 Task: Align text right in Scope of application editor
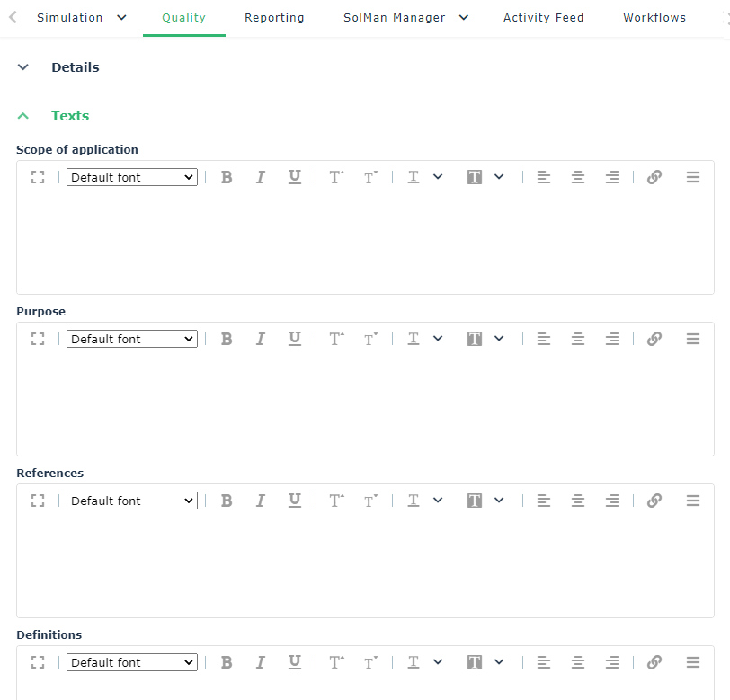click(612, 177)
